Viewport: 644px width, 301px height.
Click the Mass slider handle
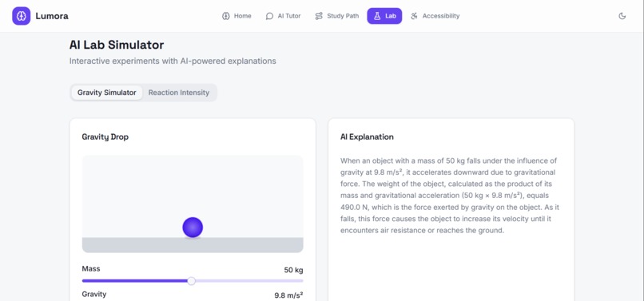(x=191, y=281)
